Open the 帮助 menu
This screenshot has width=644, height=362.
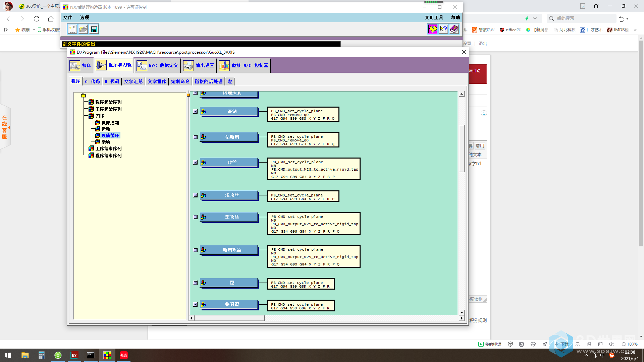[x=455, y=17]
